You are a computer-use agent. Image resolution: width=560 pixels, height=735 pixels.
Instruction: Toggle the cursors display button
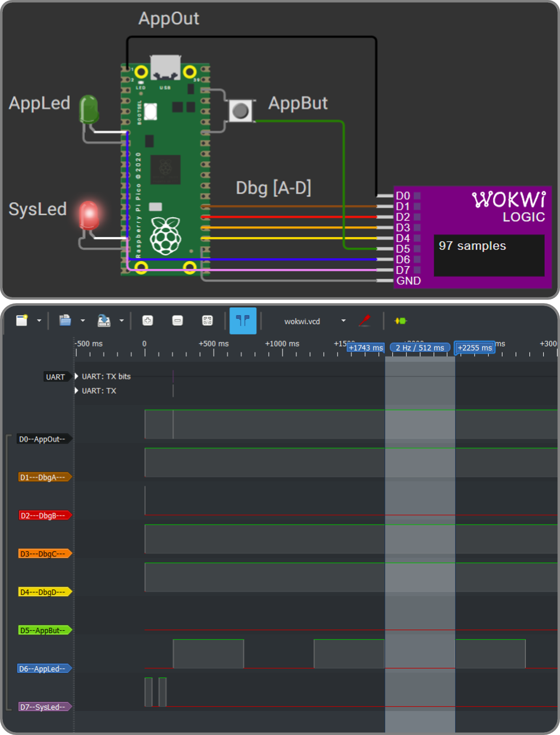coord(243,320)
